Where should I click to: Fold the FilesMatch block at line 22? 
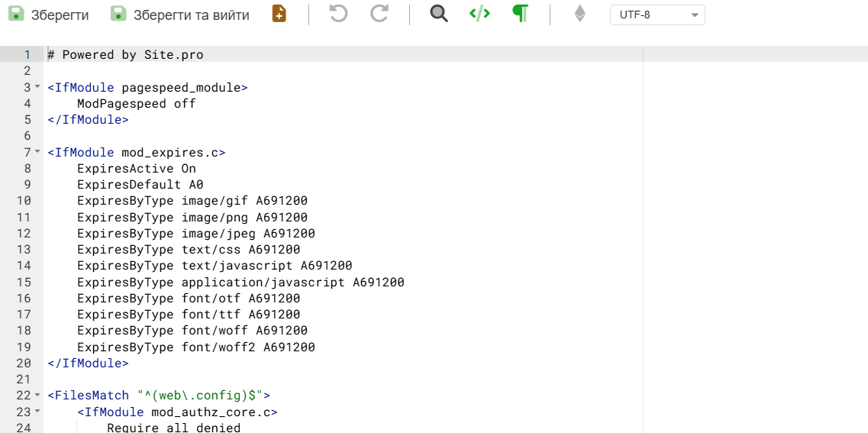point(37,396)
